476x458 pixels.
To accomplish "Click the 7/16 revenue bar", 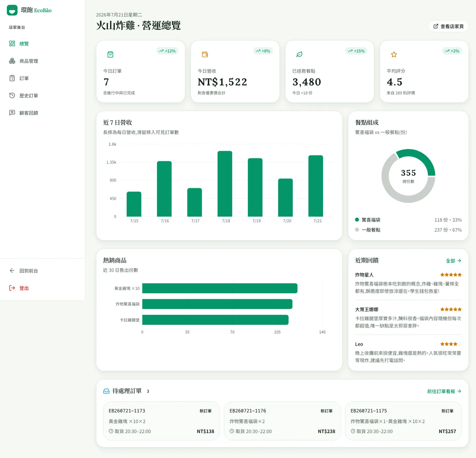I will pos(164,189).
